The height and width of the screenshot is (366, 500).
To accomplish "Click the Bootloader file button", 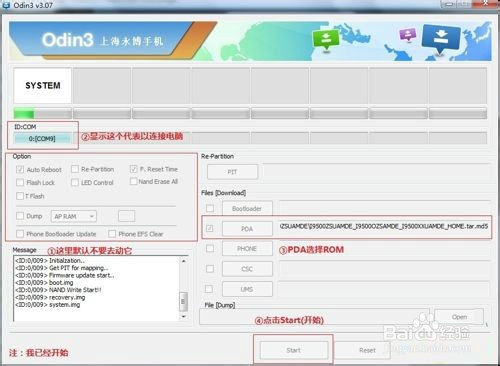I will tap(247, 209).
